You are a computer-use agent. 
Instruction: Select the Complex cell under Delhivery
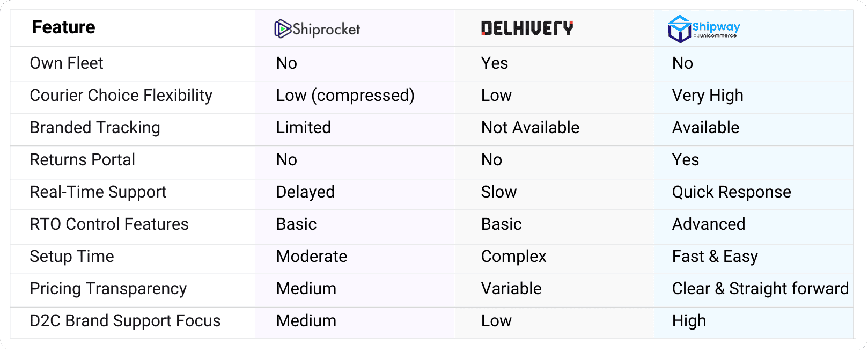click(x=514, y=257)
